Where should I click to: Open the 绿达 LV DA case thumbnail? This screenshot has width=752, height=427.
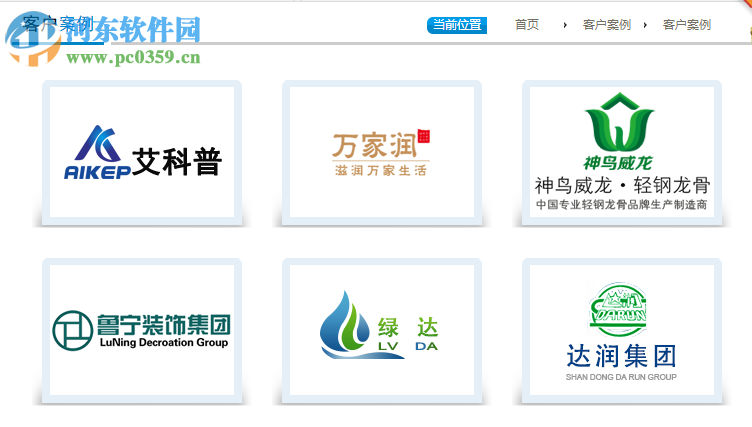click(x=382, y=331)
